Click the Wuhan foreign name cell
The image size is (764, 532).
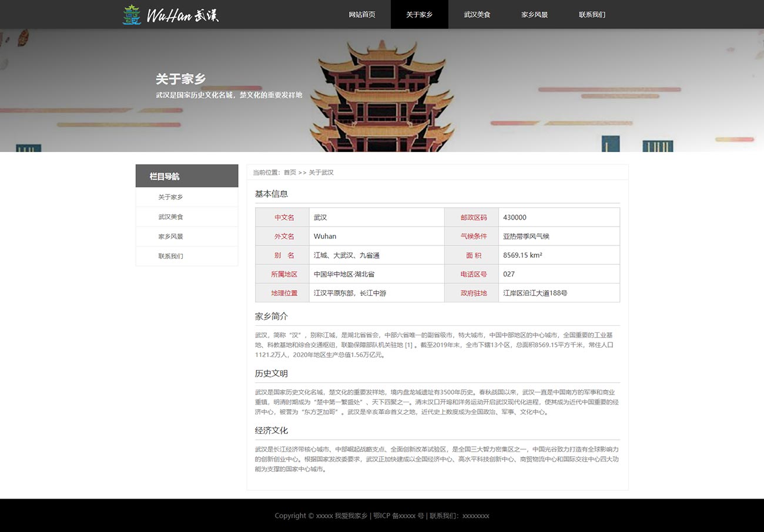325,237
